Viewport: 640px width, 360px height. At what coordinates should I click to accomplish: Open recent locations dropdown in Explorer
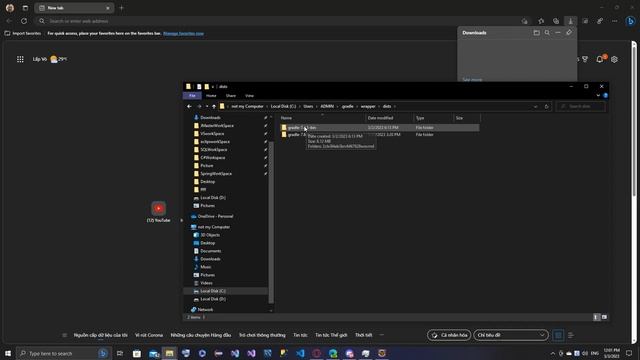pos(207,107)
